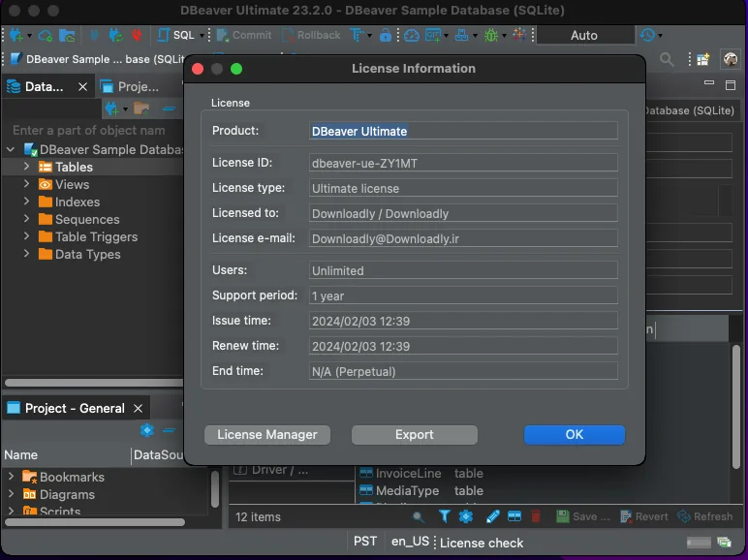Click the navigator folder icon

141,109
